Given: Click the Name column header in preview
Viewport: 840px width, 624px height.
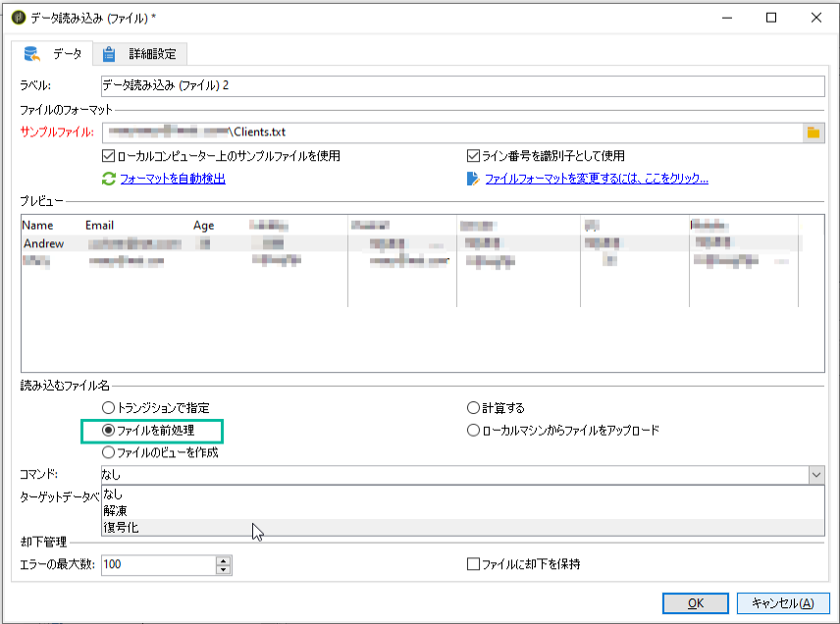Looking at the screenshot, I should (x=37, y=226).
